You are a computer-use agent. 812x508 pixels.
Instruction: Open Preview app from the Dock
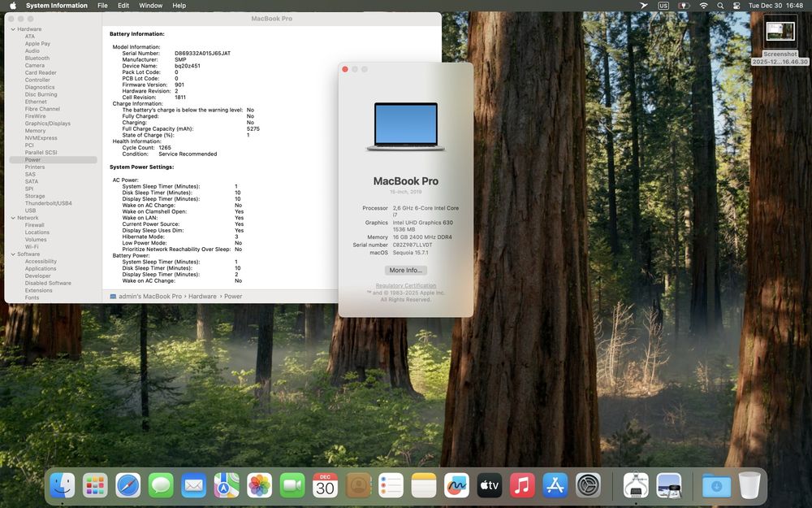(669, 486)
